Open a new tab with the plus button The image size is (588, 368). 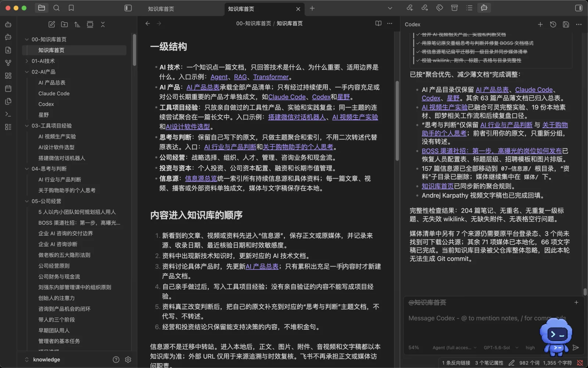click(312, 8)
